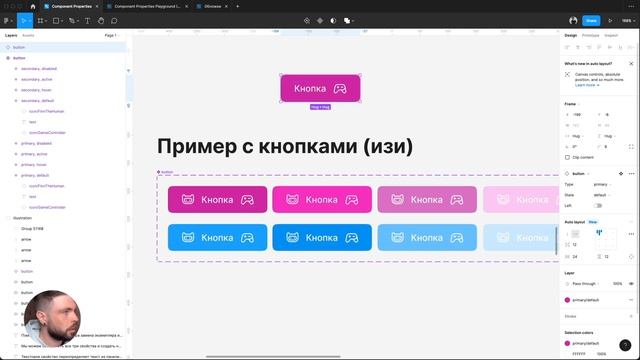Click the boolean union icon in toolbar
This screenshot has height=360, width=640.
(x=347, y=21)
